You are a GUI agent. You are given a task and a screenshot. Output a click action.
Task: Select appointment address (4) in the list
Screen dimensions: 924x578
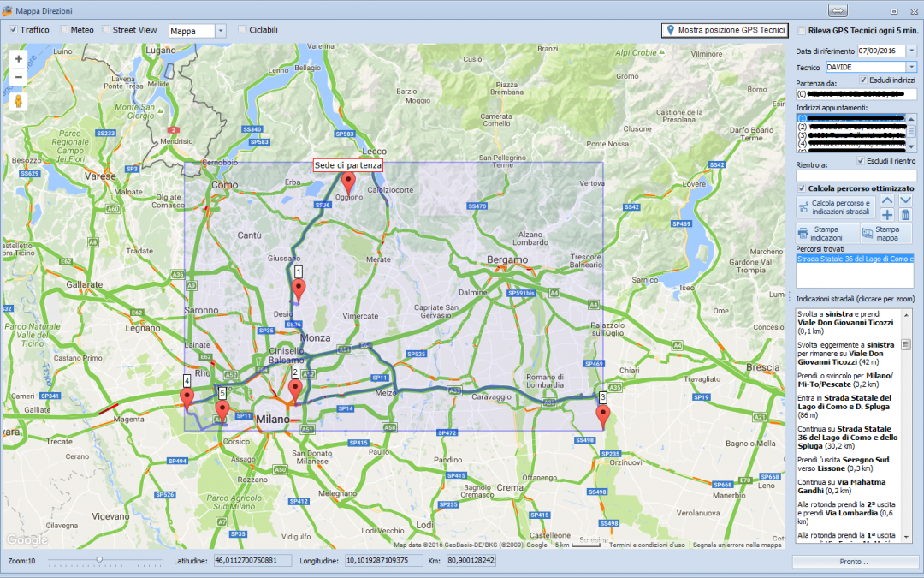(851, 143)
